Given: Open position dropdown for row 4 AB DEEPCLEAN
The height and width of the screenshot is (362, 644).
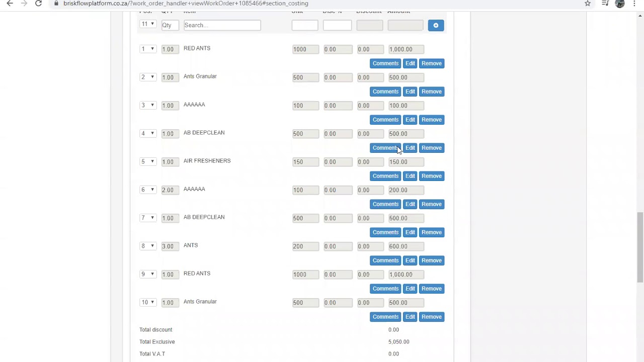Looking at the screenshot, I should coord(148,133).
